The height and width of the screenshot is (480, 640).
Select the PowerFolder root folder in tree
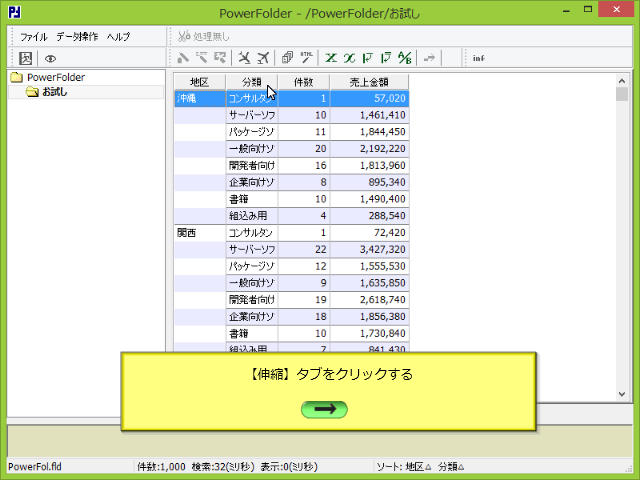click(x=56, y=77)
